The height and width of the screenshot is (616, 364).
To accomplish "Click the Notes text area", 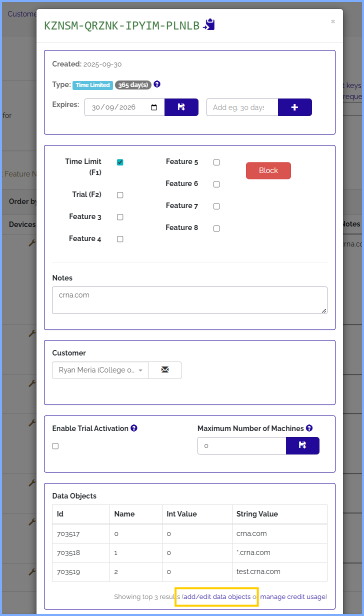I will [189, 300].
